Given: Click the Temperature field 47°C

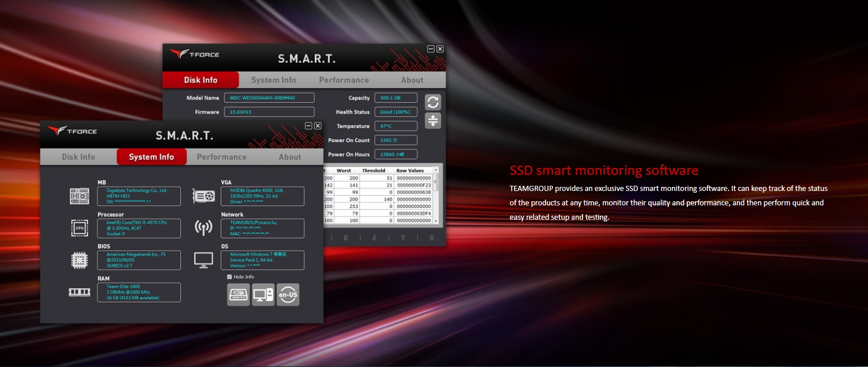Looking at the screenshot, I should pos(396,126).
